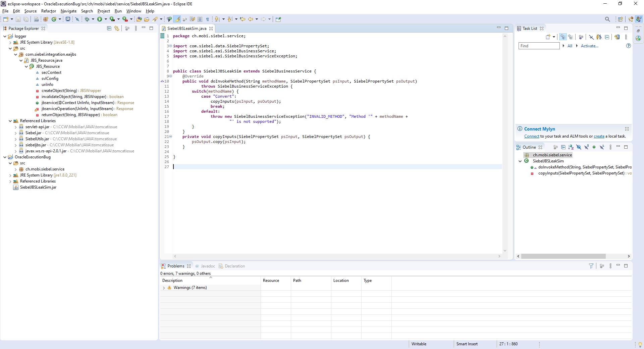Go to Previous Annotation arrow icon
Image resolution: width=644 pixels, height=349 pixels.
click(230, 19)
